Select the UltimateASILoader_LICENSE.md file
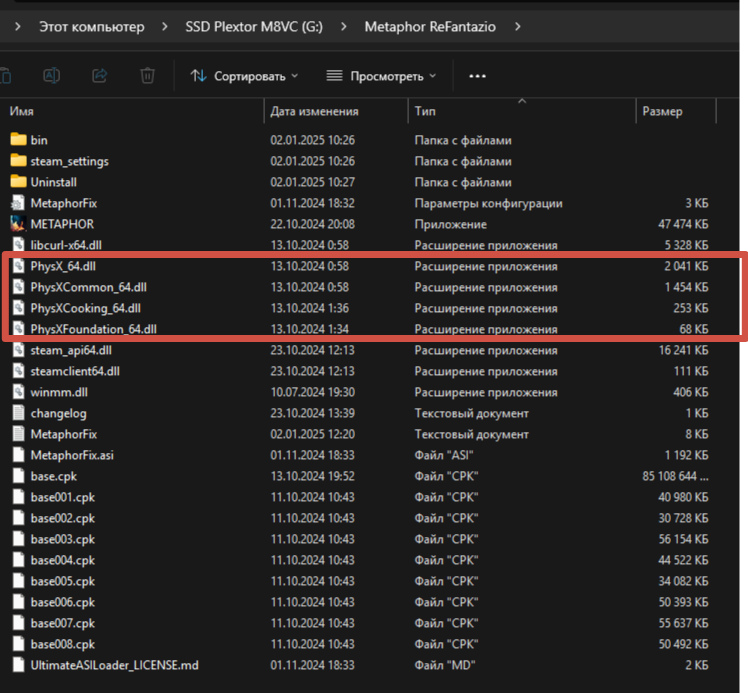 pyautogui.click(x=115, y=665)
